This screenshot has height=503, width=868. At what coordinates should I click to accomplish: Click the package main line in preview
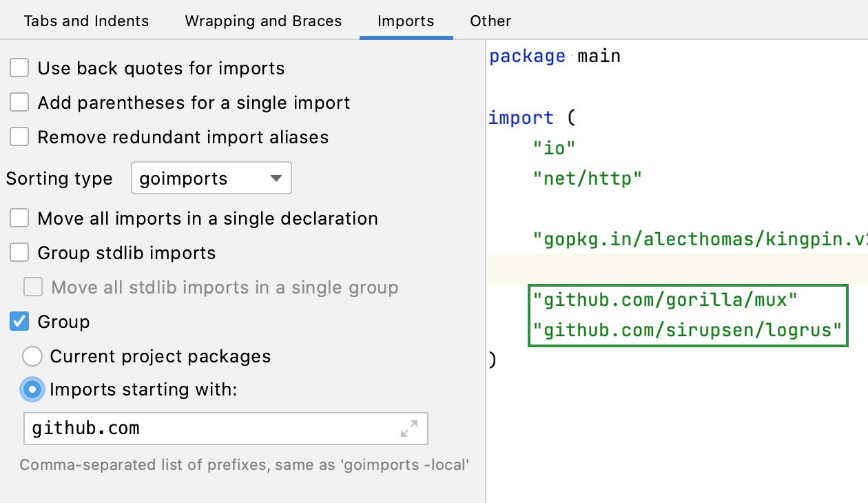(555, 56)
